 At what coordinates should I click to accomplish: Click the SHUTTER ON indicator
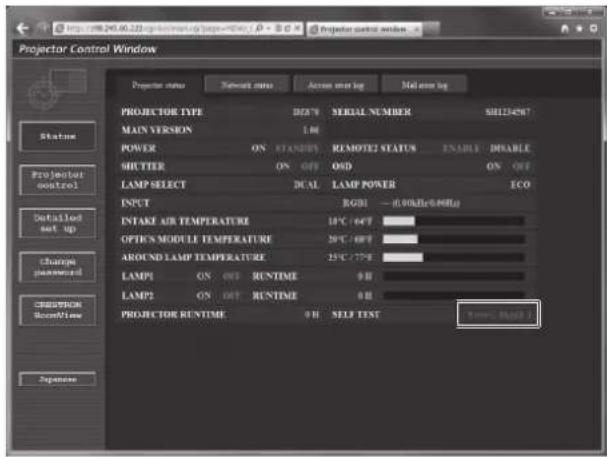(x=283, y=166)
